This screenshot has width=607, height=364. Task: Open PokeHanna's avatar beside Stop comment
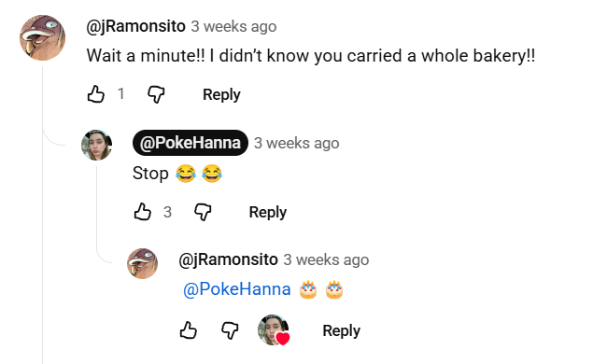click(x=96, y=145)
